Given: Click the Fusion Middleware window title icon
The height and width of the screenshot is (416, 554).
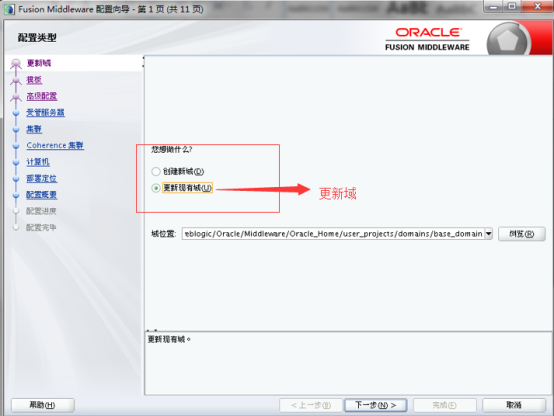Looking at the screenshot, I should point(9,9).
